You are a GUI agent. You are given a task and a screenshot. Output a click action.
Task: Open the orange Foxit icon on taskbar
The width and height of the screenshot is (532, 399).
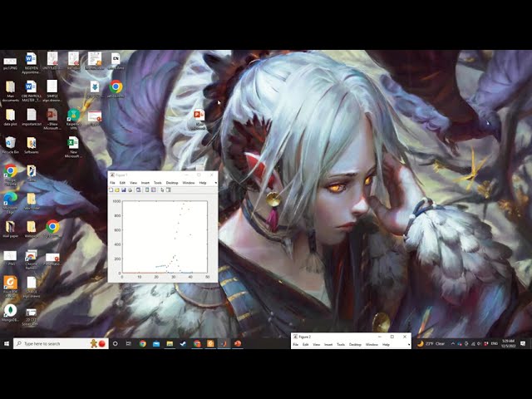click(x=210, y=343)
